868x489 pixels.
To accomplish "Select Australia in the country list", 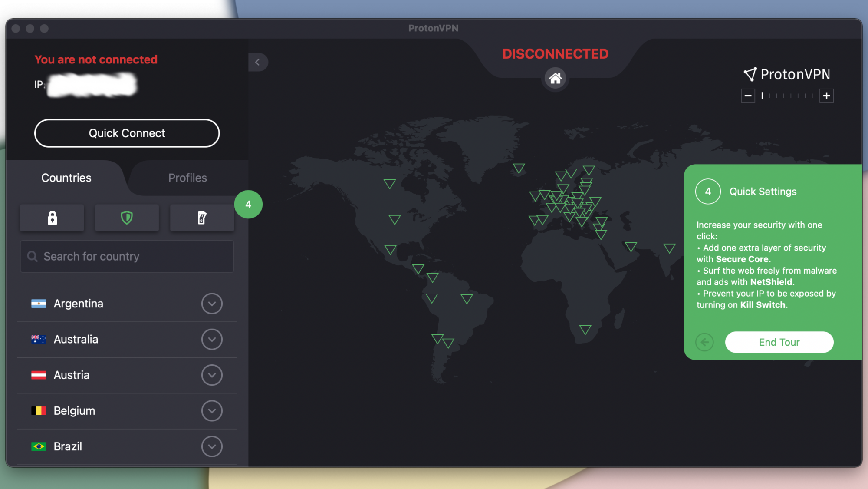I will (x=127, y=339).
